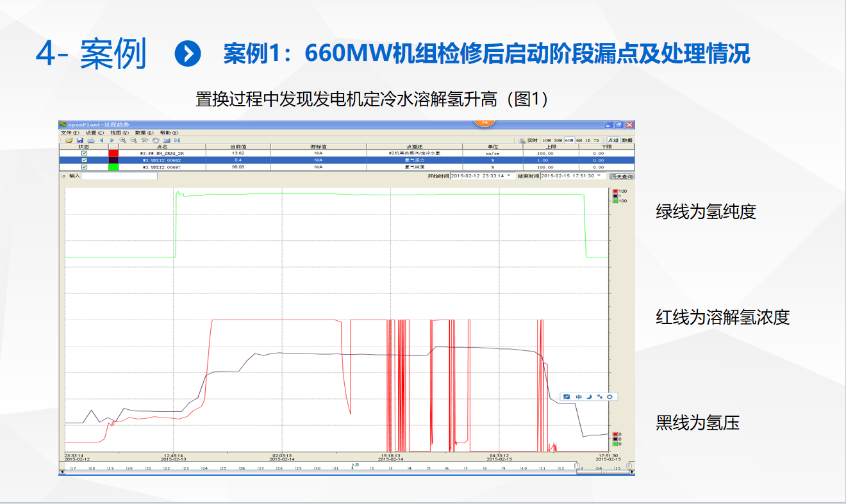Select the 7D time range button
This screenshot has height=504, width=846.
click(x=596, y=140)
